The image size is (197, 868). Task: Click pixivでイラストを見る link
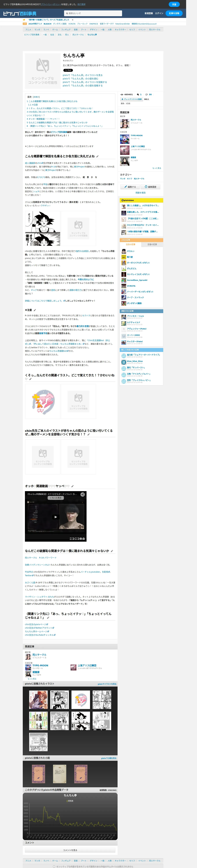click(x=107, y=684)
